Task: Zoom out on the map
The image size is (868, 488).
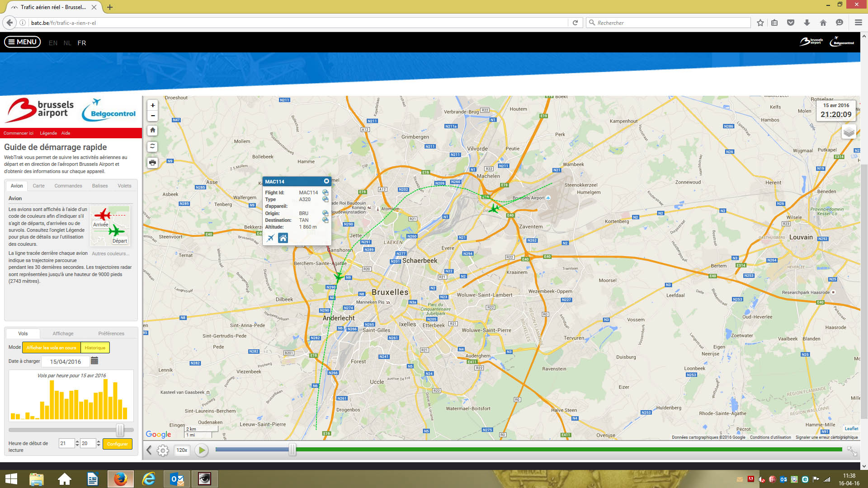Action: click(x=153, y=116)
